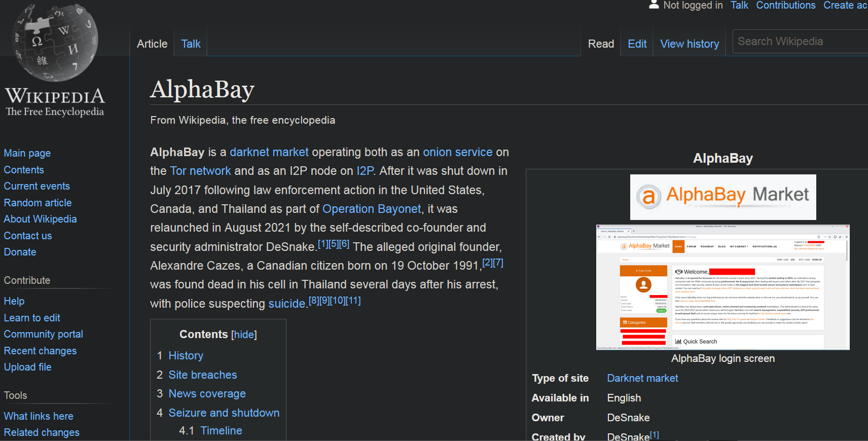Hide the Contents table

(x=244, y=335)
